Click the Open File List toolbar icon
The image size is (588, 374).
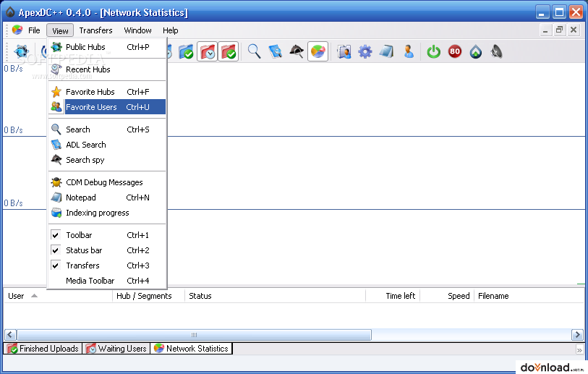(x=344, y=51)
